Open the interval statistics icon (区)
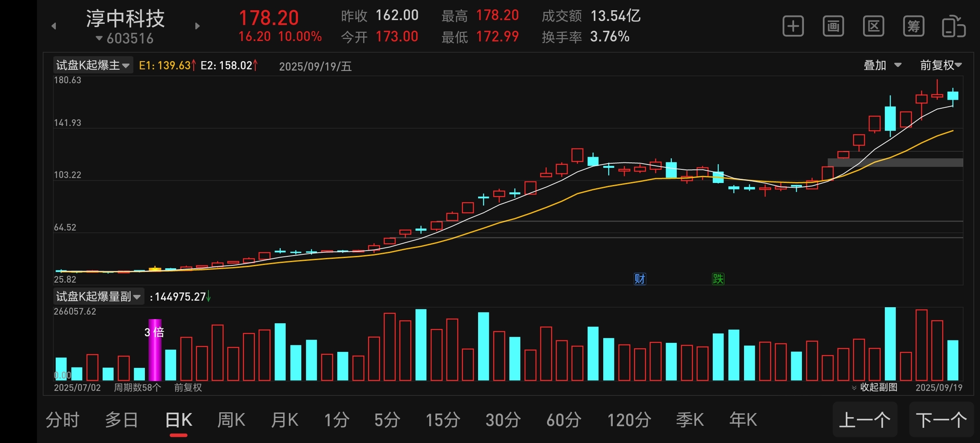Viewport: 980px width, 443px height. click(873, 27)
